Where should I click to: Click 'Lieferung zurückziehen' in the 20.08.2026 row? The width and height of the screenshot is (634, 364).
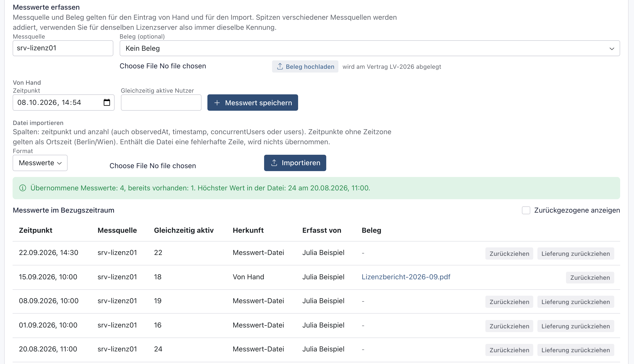point(575,350)
